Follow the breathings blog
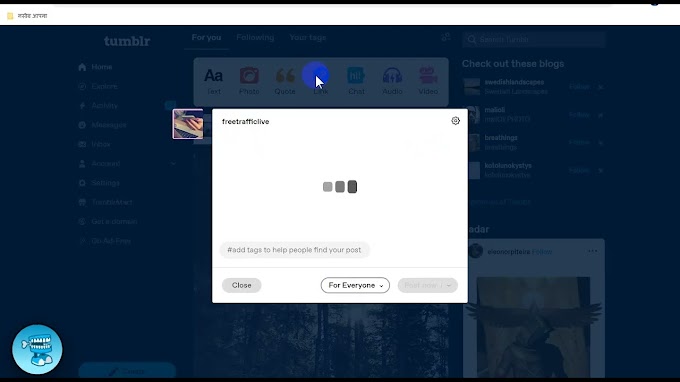Image resolution: width=680 pixels, height=382 pixels. (579, 143)
